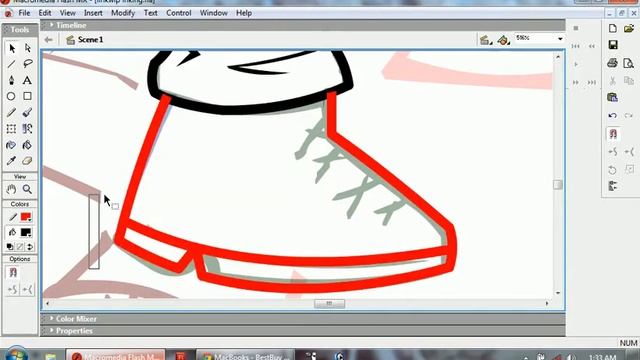
Task: Select the Paint Bucket tool
Action: click(27, 145)
